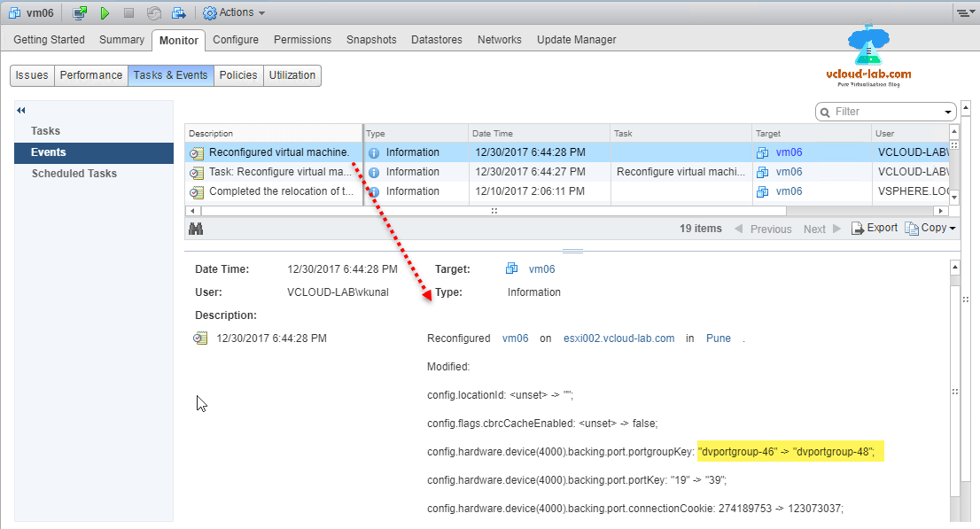
Task: Switch to the Snapshots tab
Action: point(371,39)
